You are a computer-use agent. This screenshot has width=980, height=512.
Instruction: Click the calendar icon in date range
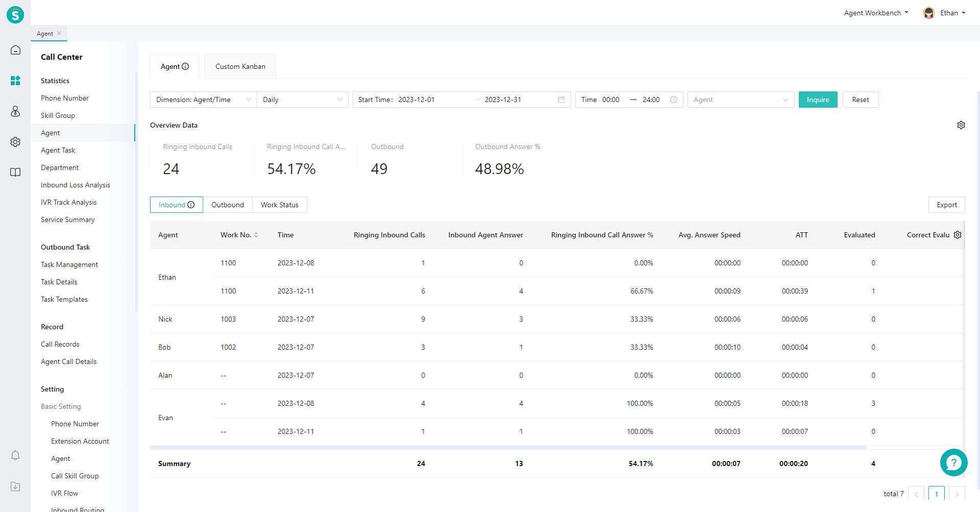pyautogui.click(x=561, y=100)
